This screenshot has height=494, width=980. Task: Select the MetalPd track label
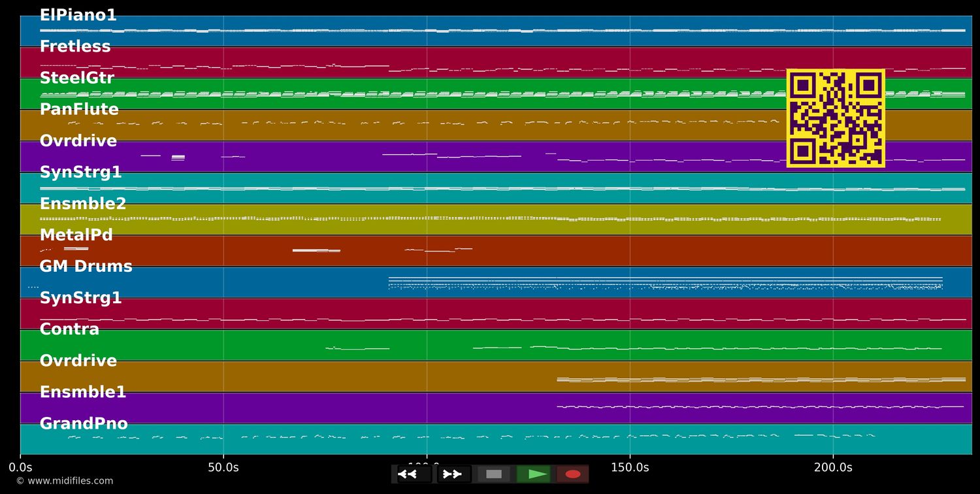click(76, 235)
